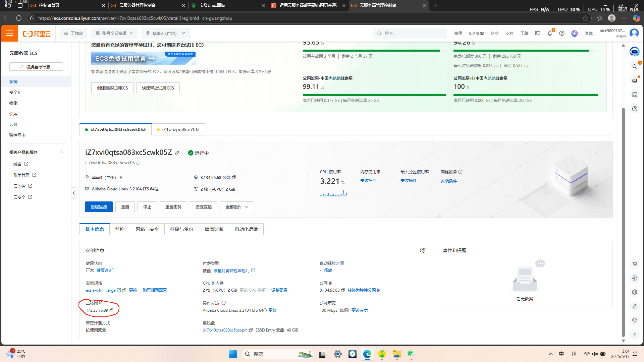Open the region selector South China 3 Guangzhou
The width and height of the screenshot is (644, 362).
pos(165,33)
